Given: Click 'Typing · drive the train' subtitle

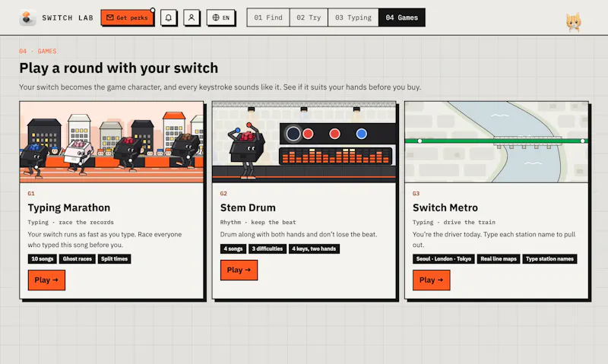Looking at the screenshot, I should 454,223.
